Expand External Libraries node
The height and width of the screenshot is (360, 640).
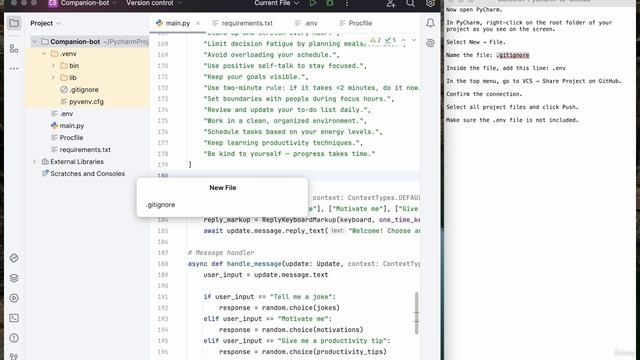point(34,162)
